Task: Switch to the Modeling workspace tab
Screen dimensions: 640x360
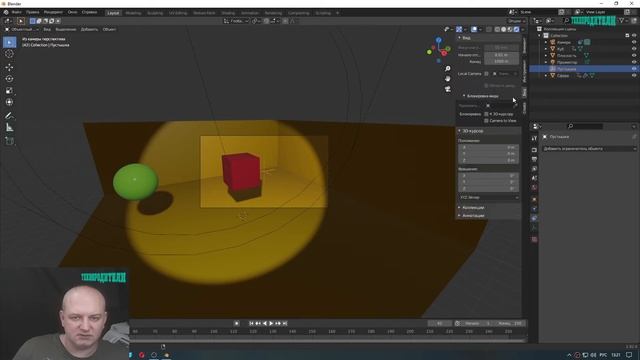Action: [x=133, y=13]
